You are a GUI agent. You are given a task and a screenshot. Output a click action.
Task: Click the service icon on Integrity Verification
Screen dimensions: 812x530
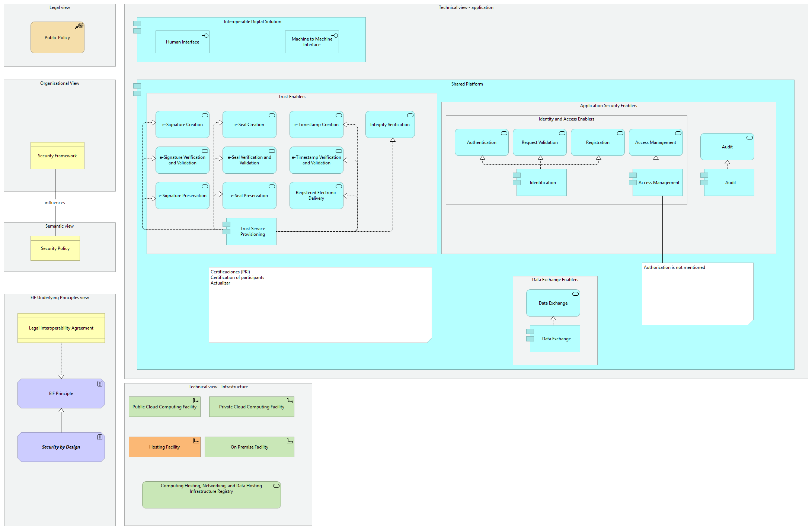[410, 115]
